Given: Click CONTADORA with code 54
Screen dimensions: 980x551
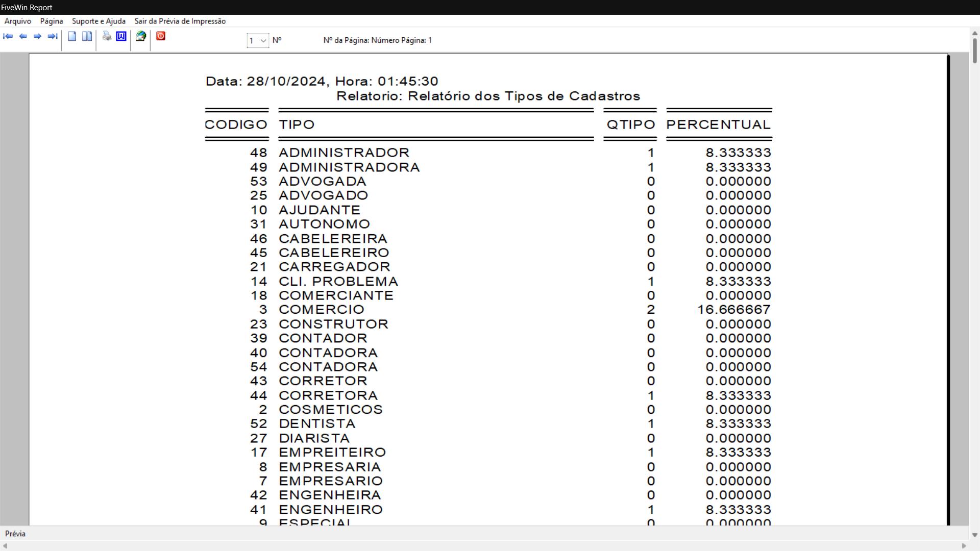Looking at the screenshot, I should [328, 367].
